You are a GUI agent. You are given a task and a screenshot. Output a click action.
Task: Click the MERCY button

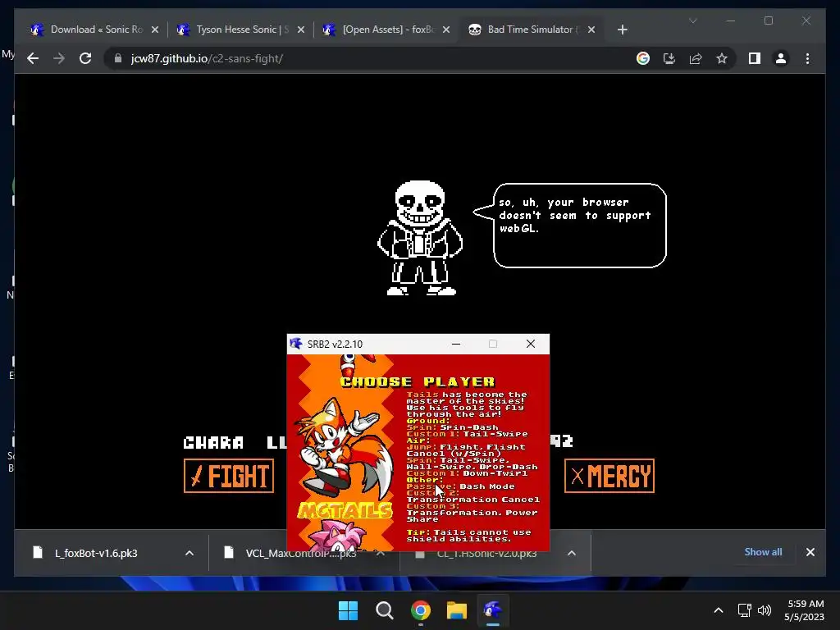(x=609, y=476)
